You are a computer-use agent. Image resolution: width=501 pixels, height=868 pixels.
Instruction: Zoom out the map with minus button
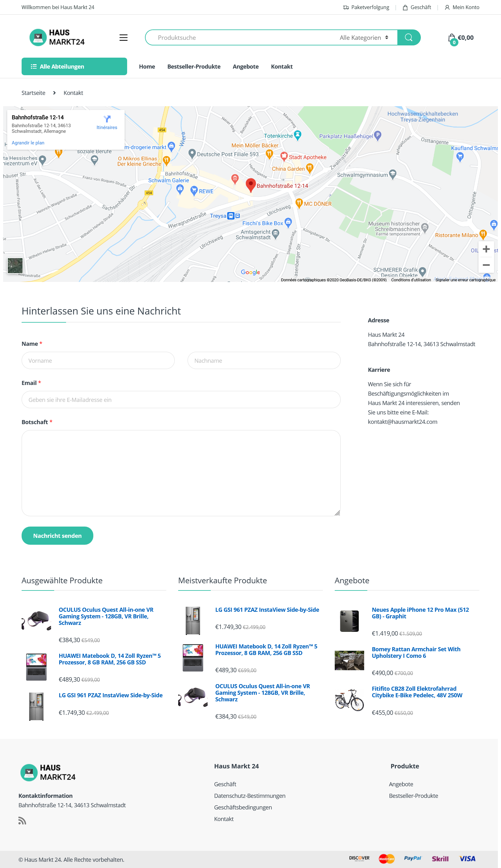(486, 265)
